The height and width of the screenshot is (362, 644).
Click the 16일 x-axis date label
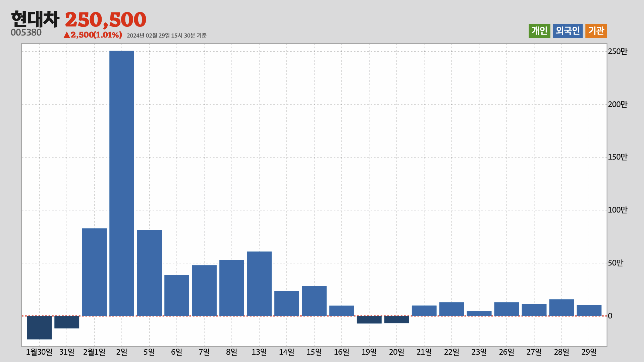pyautogui.click(x=342, y=352)
